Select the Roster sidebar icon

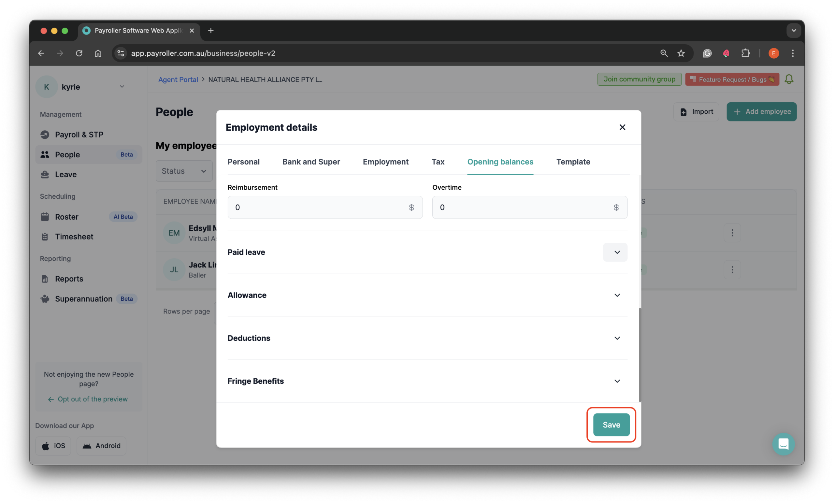45,217
